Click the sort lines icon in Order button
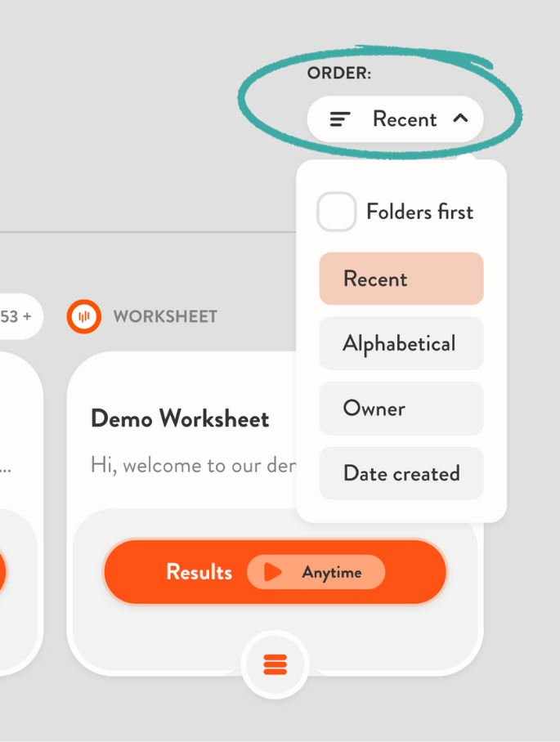 pos(340,119)
